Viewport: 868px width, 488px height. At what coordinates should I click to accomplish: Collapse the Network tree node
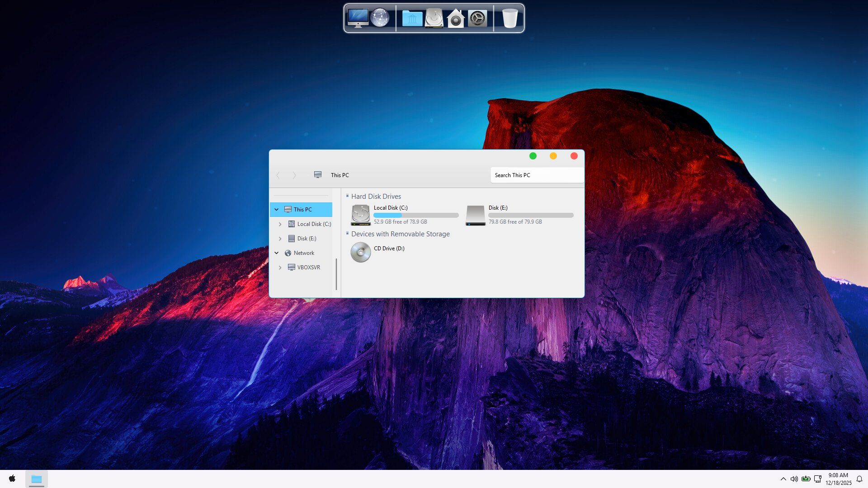(x=277, y=253)
